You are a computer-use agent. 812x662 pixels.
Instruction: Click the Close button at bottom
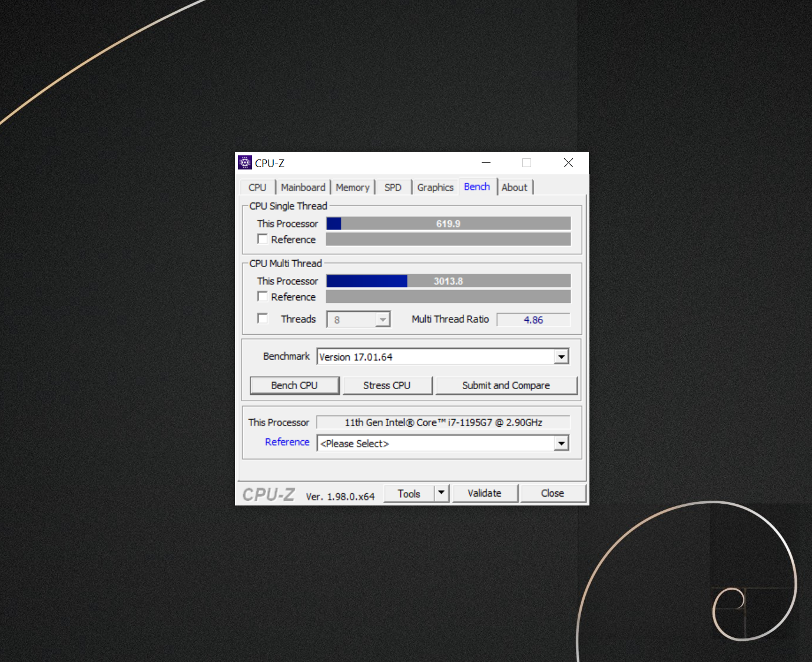point(553,493)
